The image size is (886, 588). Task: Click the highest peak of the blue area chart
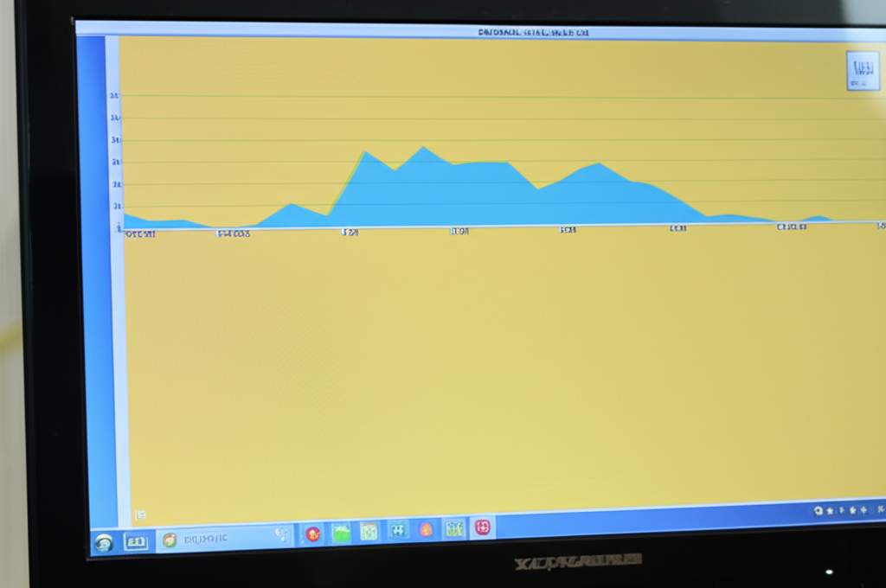422,147
